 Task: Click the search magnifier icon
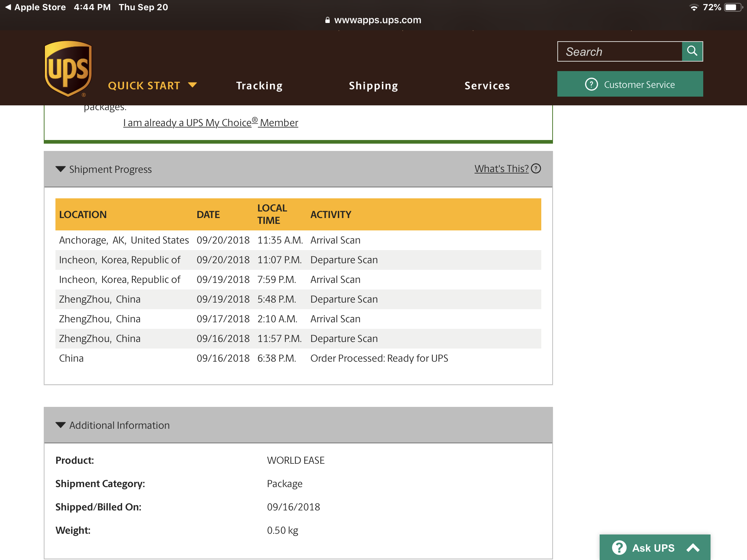[x=692, y=51]
